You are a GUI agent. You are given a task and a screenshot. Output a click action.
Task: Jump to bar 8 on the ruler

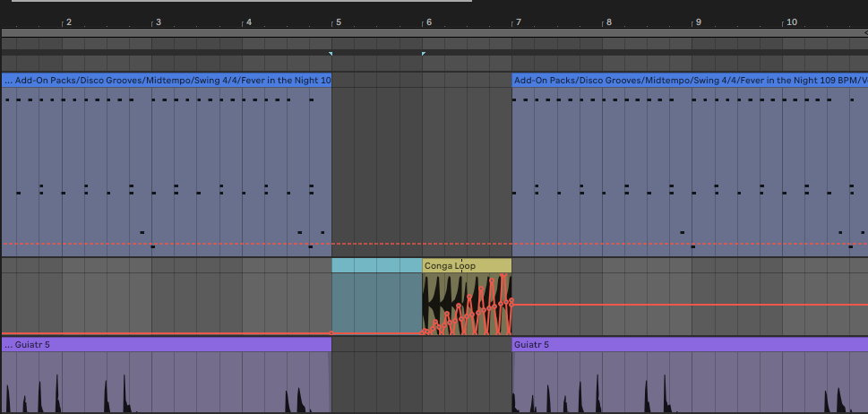coord(607,21)
